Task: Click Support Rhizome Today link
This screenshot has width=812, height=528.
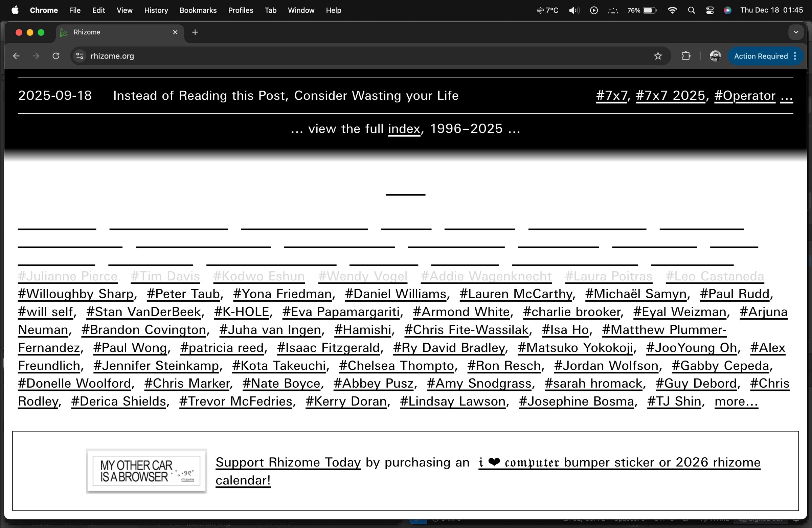Action: coord(288,462)
